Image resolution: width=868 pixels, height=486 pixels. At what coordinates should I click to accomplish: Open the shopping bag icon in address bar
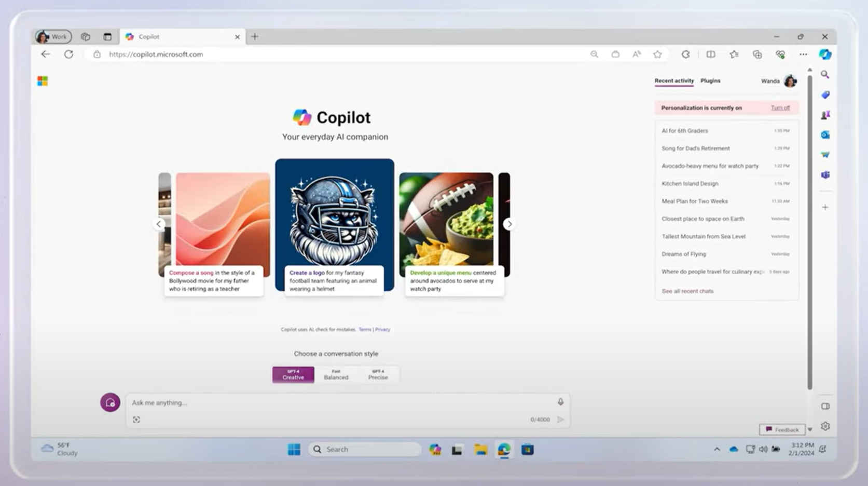click(615, 54)
